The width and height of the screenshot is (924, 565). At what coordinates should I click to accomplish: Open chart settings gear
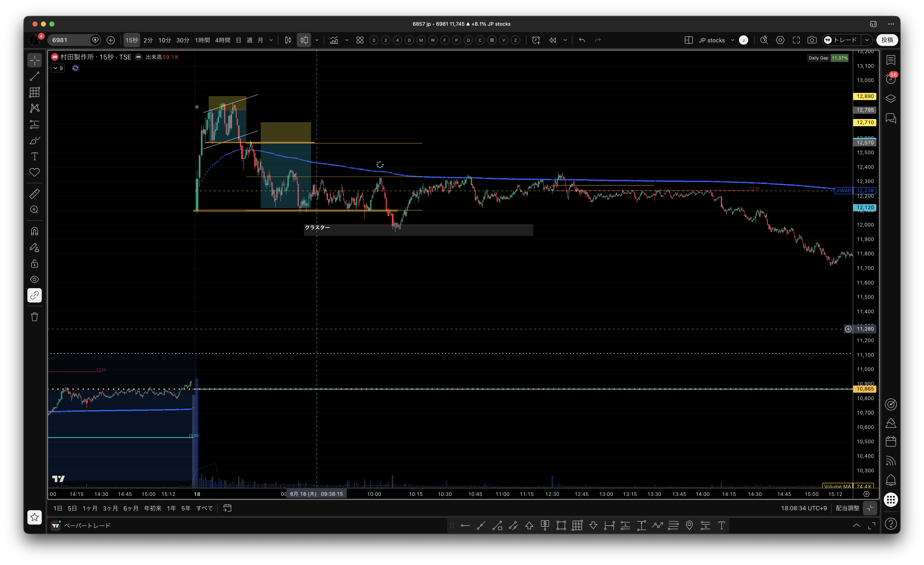(x=780, y=40)
